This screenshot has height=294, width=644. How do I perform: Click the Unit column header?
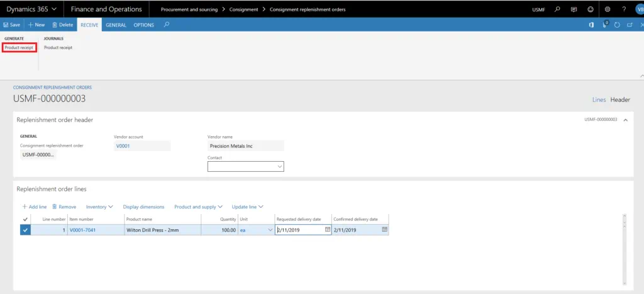pos(243,219)
